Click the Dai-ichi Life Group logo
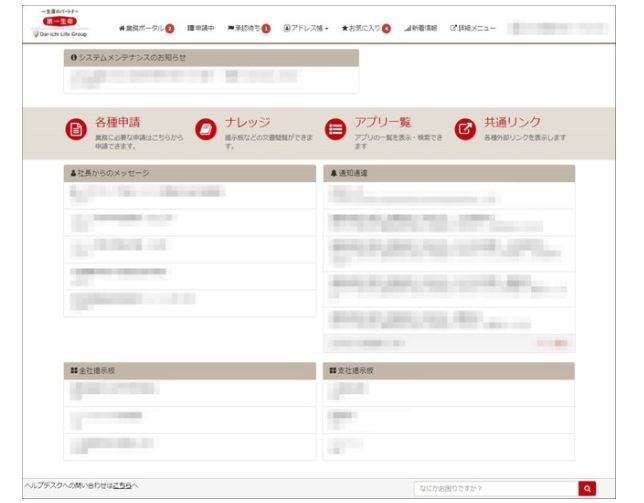 [60, 23]
